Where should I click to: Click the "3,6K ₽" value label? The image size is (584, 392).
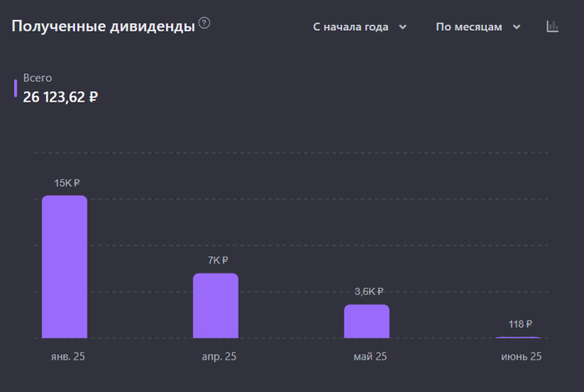[369, 292]
